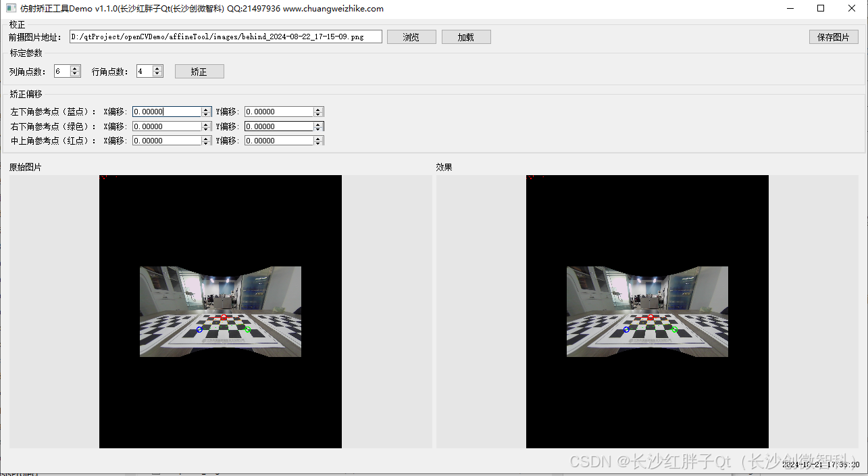The image size is (868, 476).
Task: Click the red marker on the effect image
Action: [650, 317]
